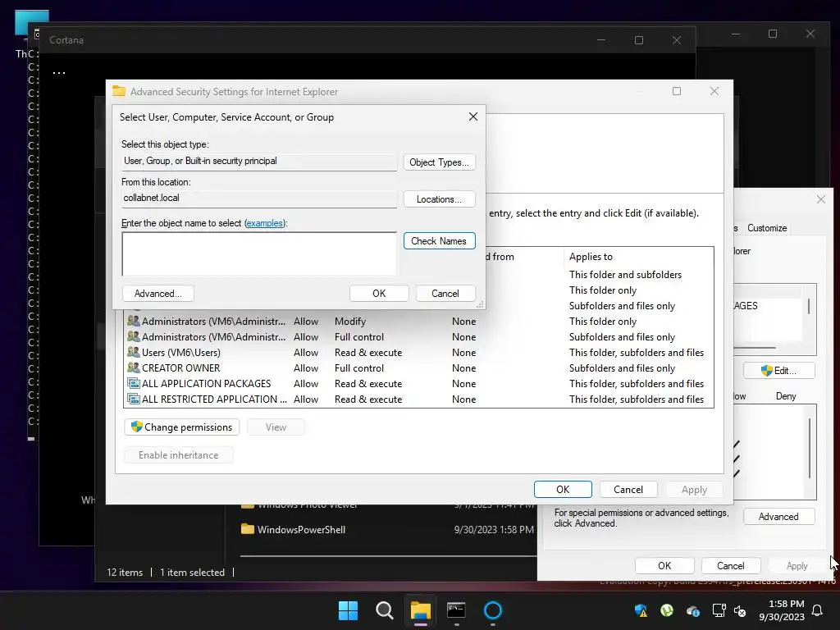
Task: Click OK in Advanced Security Settings
Action: click(563, 489)
